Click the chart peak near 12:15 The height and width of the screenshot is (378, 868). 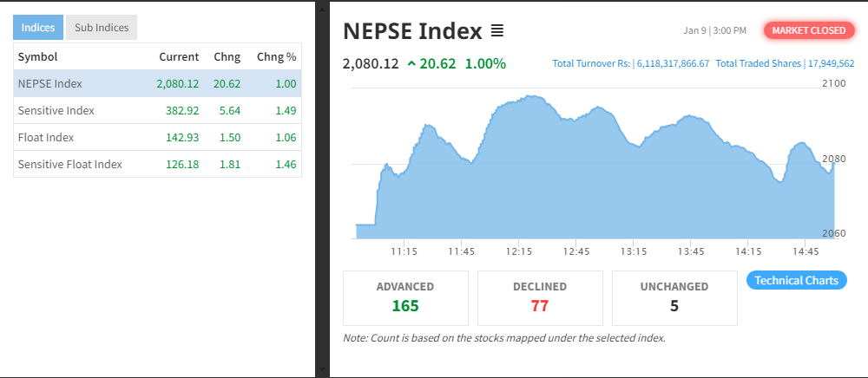531,97
